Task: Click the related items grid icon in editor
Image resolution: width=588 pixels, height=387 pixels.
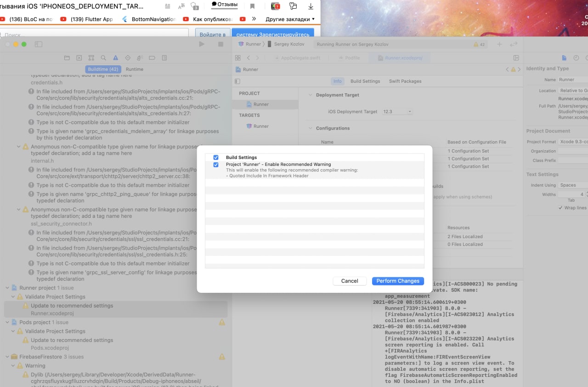Action: coord(237,58)
